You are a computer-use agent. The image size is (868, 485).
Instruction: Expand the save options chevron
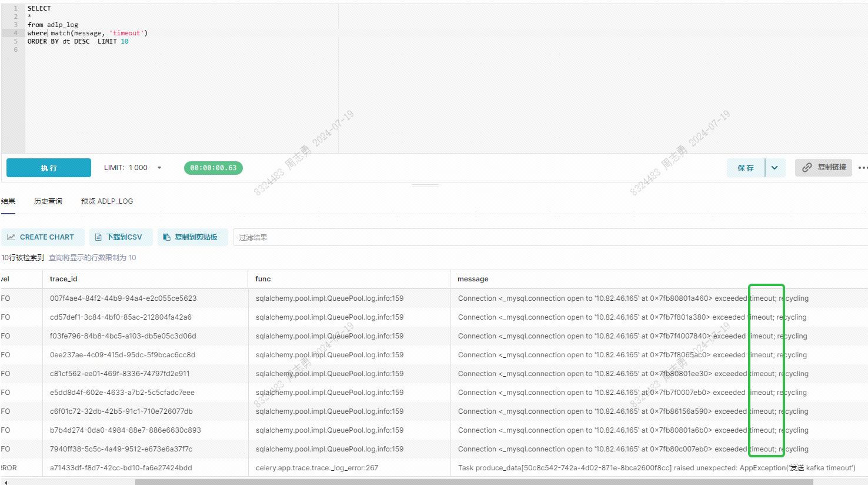tap(775, 168)
